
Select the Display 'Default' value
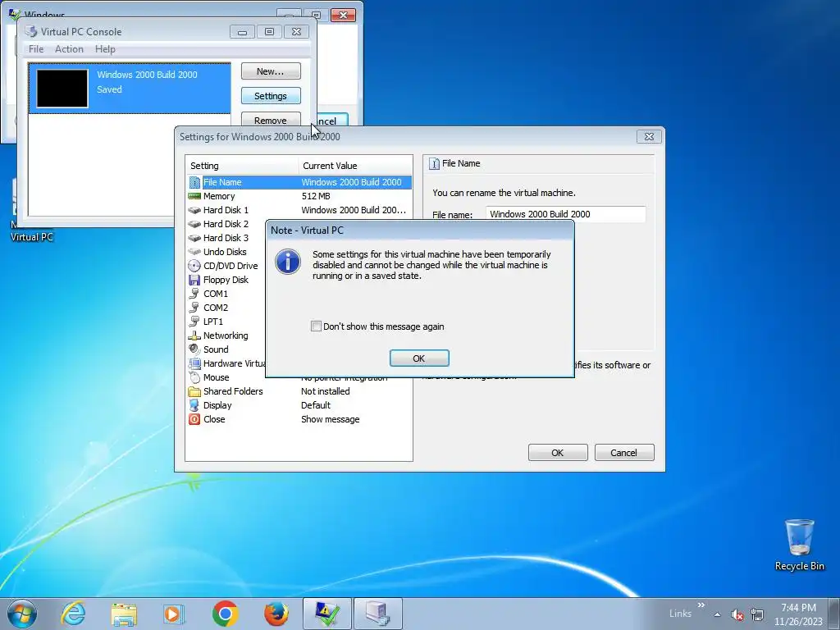click(x=316, y=405)
